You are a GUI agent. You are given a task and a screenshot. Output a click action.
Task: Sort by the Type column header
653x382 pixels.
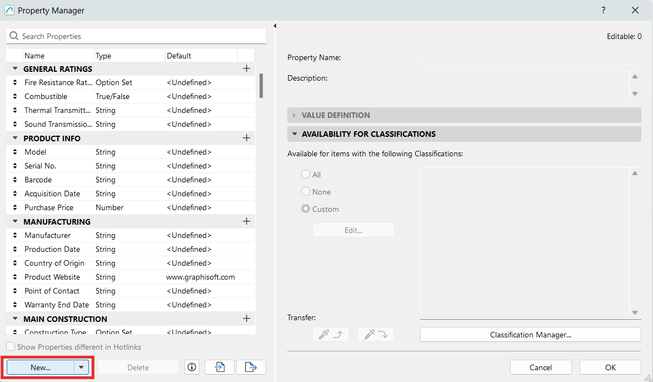pos(129,56)
